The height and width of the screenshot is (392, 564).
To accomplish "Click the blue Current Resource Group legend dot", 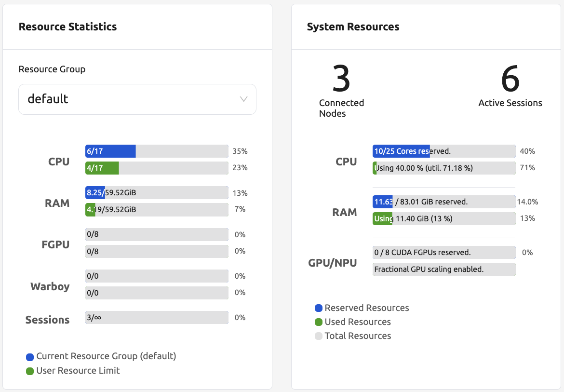I will [30, 357].
